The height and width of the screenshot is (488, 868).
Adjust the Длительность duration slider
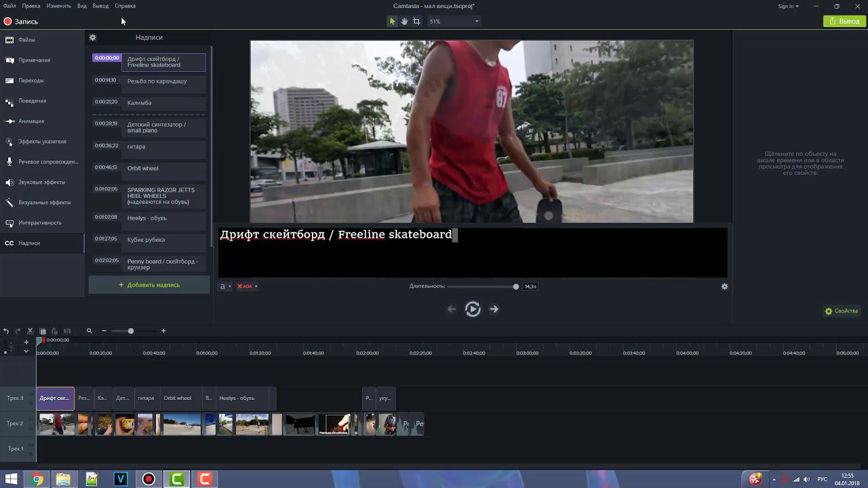tap(516, 287)
